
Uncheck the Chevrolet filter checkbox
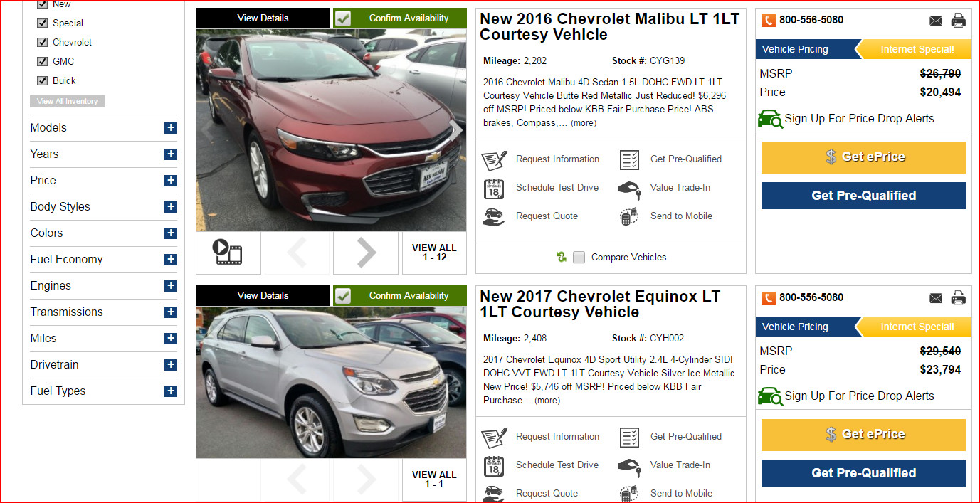pyautogui.click(x=42, y=43)
